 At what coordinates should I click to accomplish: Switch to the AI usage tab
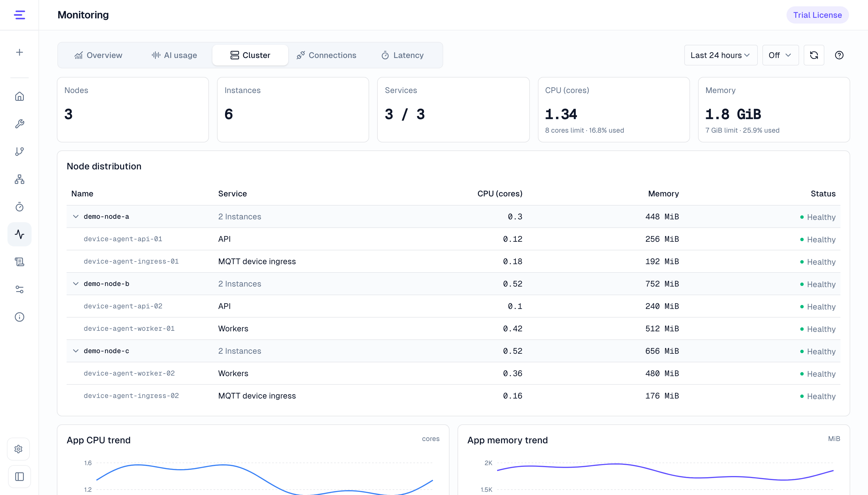point(174,55)
